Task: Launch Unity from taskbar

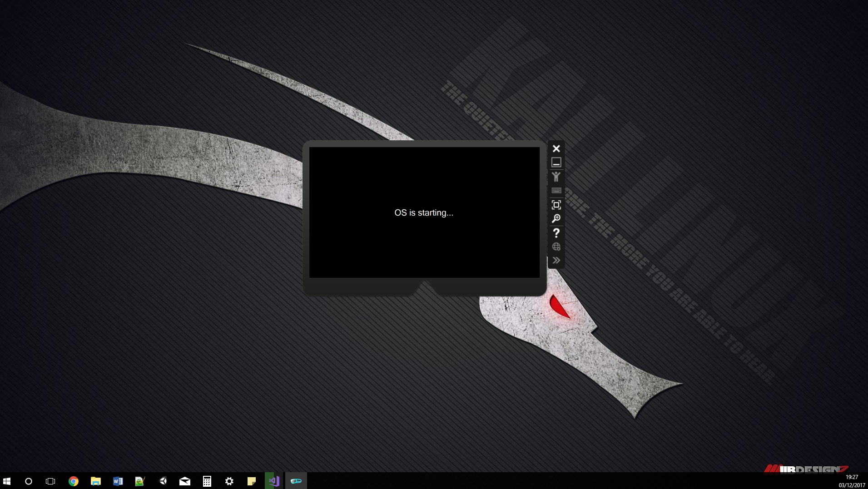Action: tap(162, 481)
